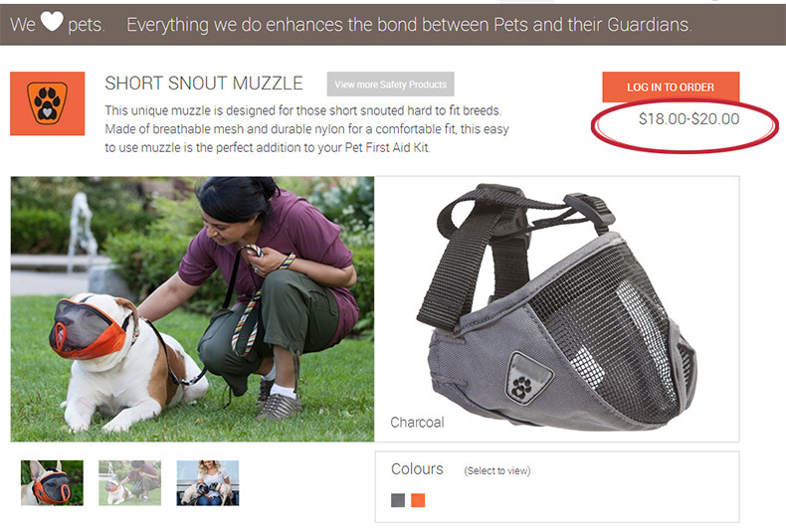
Task: Click the Colours heading
Action: (417, 469)
